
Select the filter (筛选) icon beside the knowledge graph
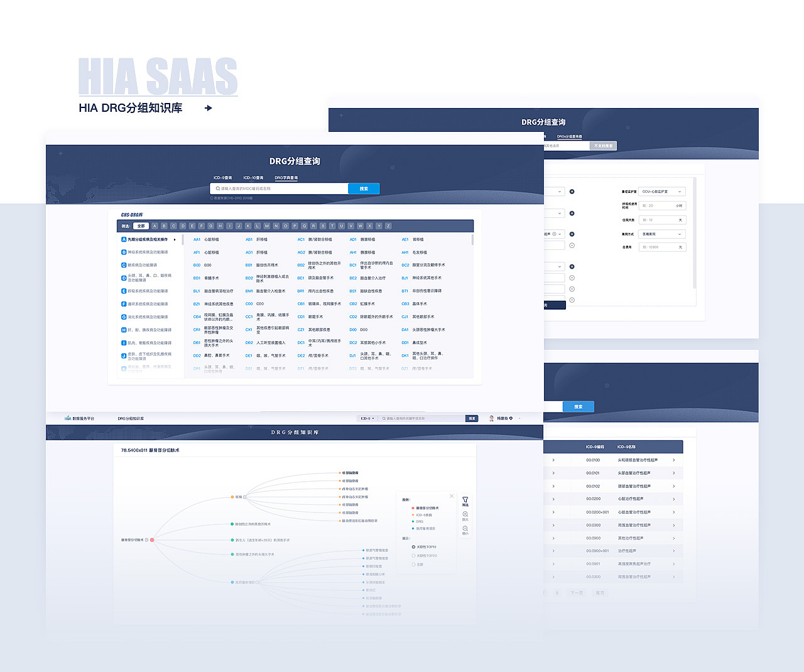[465, 500]
